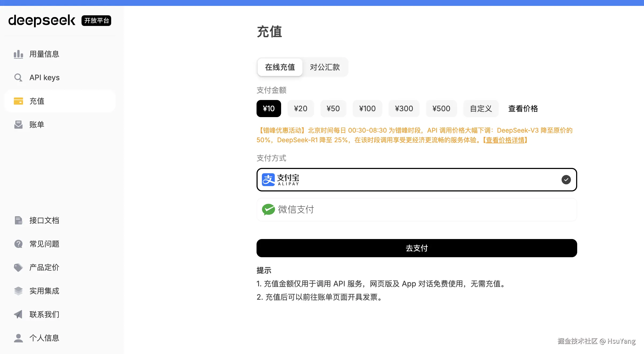Pick the ¥300 recharge amount
The image size is (644, 354).
click(x=404, y=109)
